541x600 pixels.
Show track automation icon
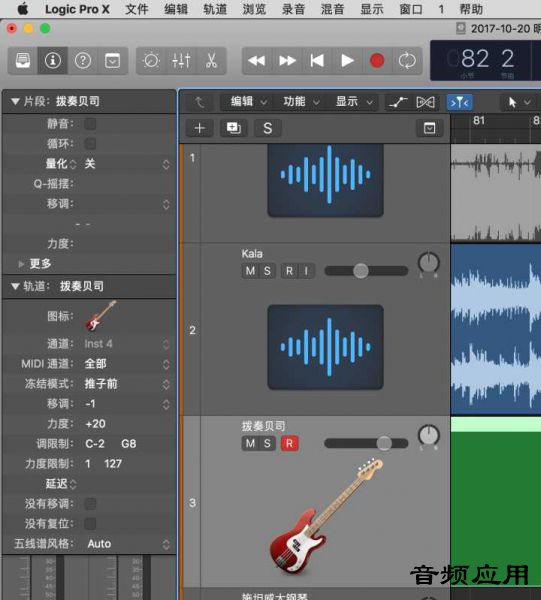[x=398, y=102]
